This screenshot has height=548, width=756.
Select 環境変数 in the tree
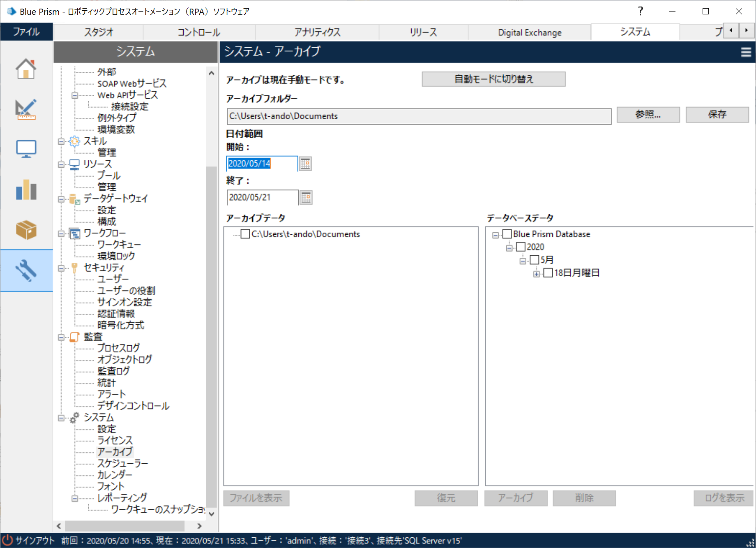(x=116, y=129)
